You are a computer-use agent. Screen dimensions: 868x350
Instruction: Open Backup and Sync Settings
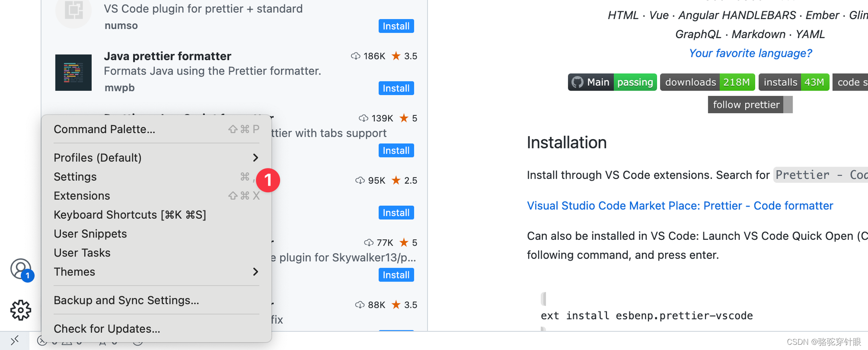tap(156, 300)
